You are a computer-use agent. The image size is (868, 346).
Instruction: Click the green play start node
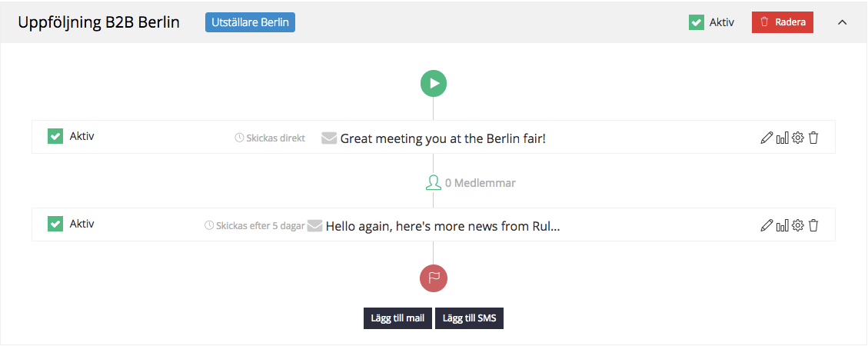tap(434, 83)
